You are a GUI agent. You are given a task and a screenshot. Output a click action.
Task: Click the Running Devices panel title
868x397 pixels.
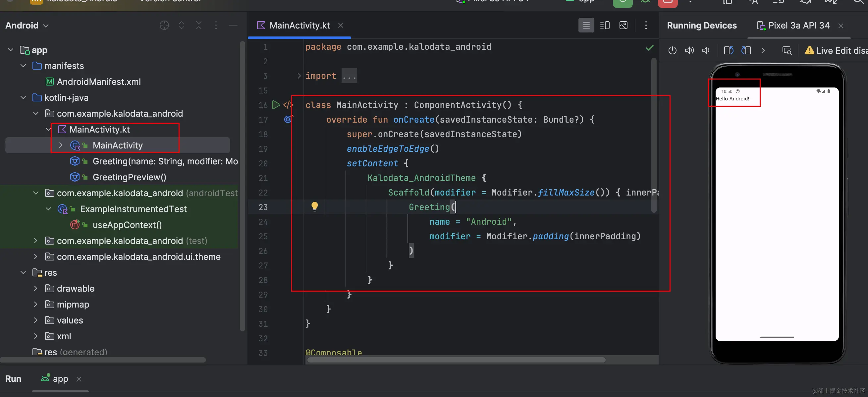[702, 25]
